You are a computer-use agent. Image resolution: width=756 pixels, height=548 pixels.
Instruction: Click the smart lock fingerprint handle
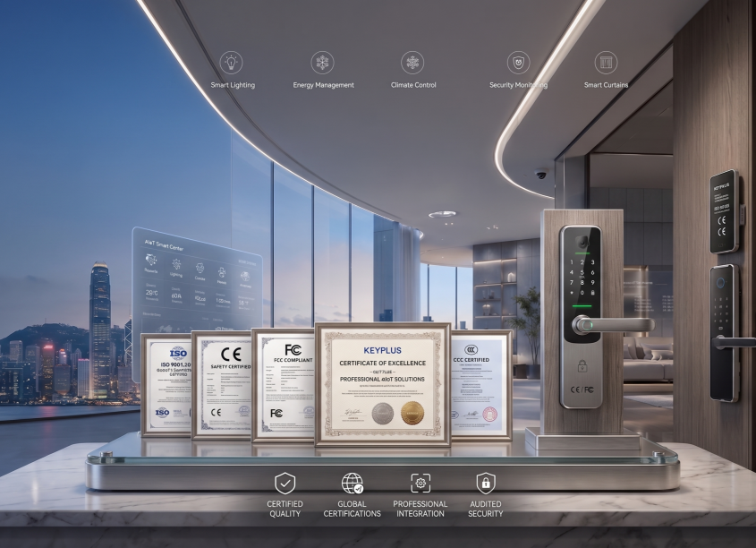[612, 325]
